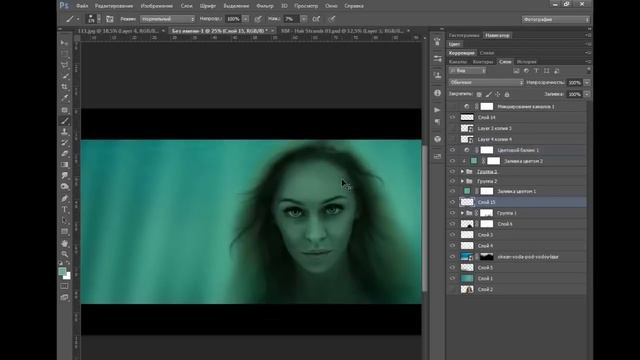Filter layers by type (T icon)
The width and height of the screenshot is (640, 360).
[x=536, y=71]
